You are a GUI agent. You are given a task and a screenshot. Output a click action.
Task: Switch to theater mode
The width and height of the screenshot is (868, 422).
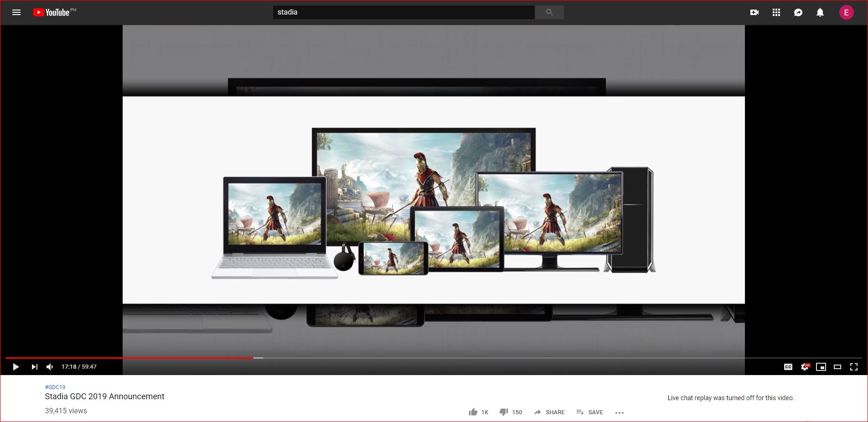point(837,367)
